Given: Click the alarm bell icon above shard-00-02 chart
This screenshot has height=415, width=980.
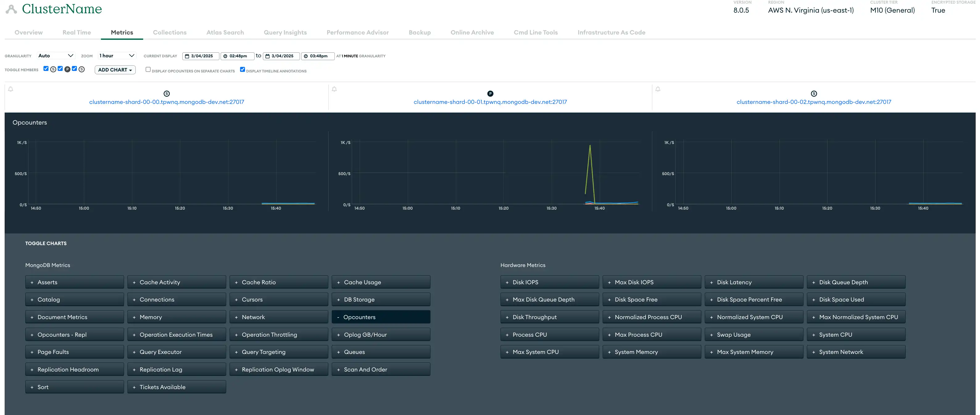Looking at the screenshot, I should point(658,89).
